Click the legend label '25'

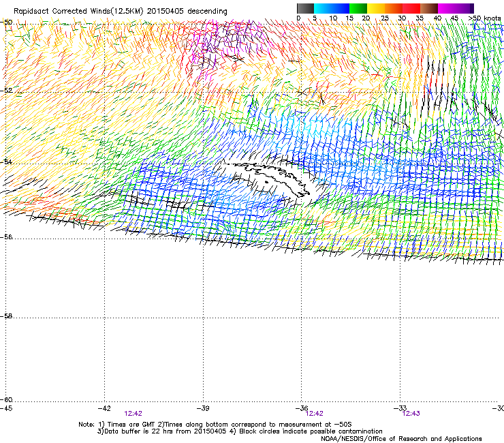pyautogui.click(x=385, y=18)
